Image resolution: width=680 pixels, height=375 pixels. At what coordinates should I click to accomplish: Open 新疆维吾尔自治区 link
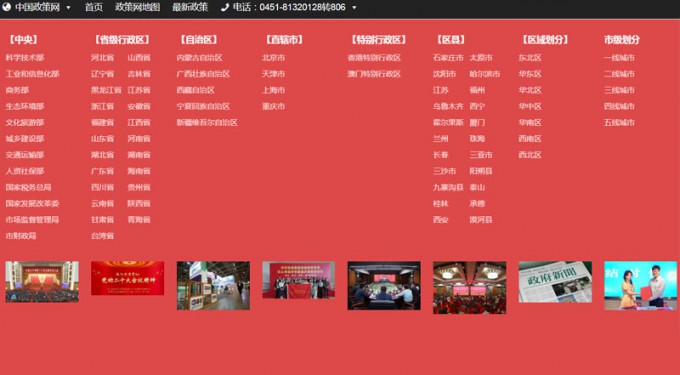[207, 123]
